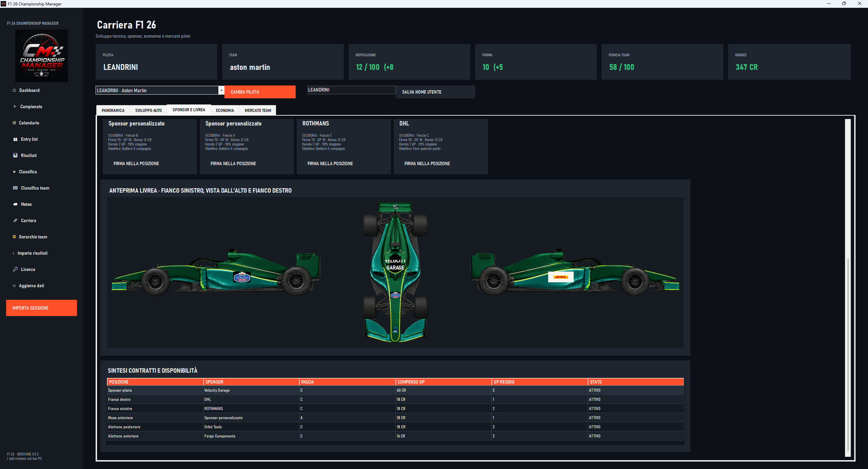Viewport: 868px width, 469px height.
Task: Click the username input field LEANDRINI
Action: (x=351, y=90)
